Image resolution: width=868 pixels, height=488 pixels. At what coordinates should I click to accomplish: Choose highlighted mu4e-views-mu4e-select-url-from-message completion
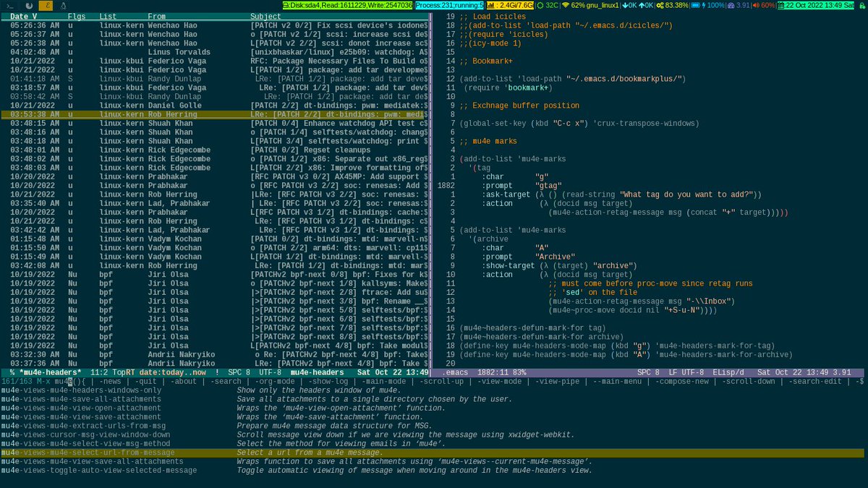pos(434,453)
